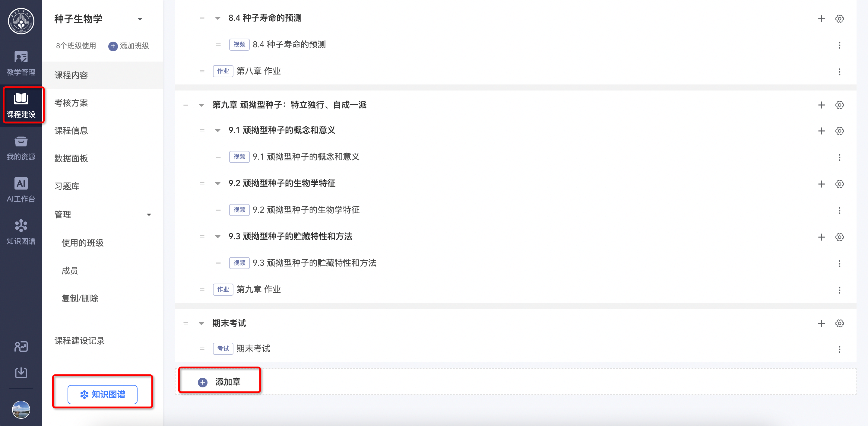This screenshot has width=868, height=426.
Task: Grab drag handle of 第九章 chapter row
Action: point(186,105)
